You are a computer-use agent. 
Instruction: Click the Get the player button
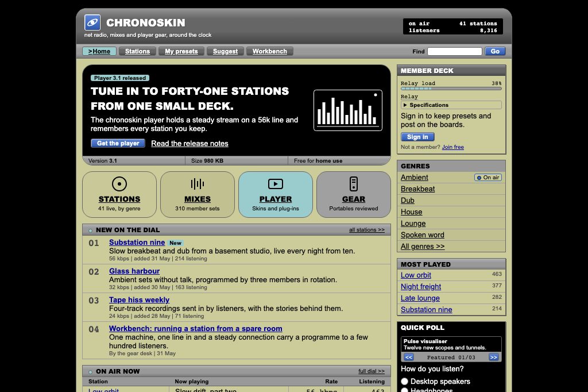[118, 143]
